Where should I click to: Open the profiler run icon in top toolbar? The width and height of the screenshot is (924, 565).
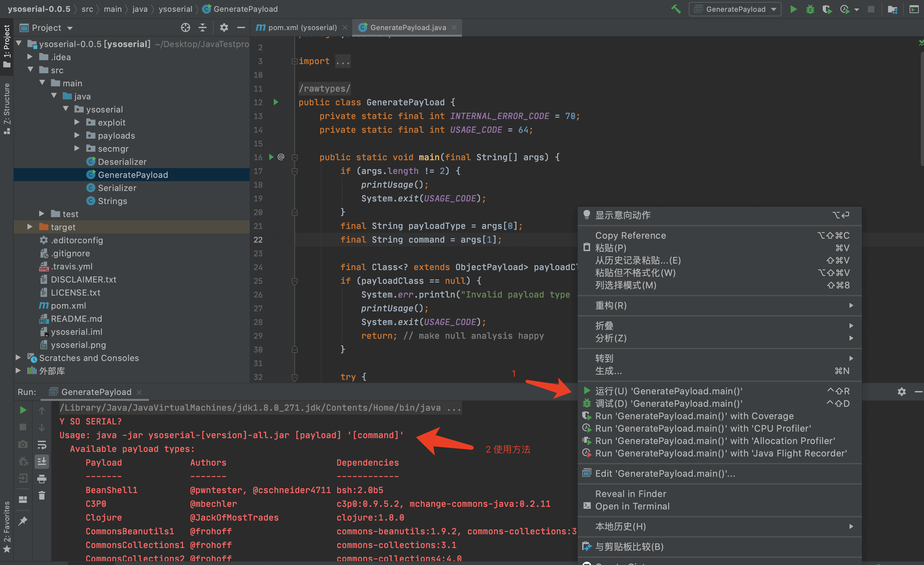coord(845,9)
